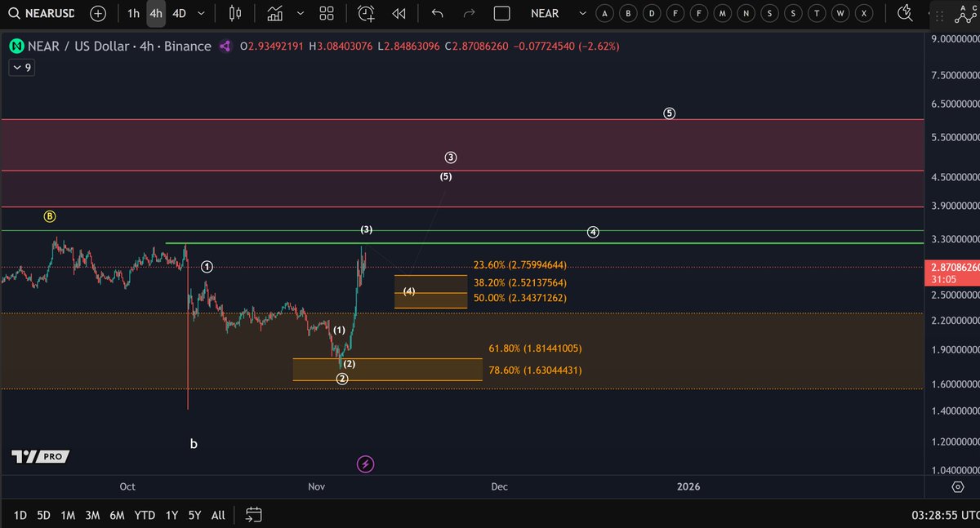Open the symbol search magnifier icon
This screenshot has height=528, width=980.
click(x=15, y=14)
